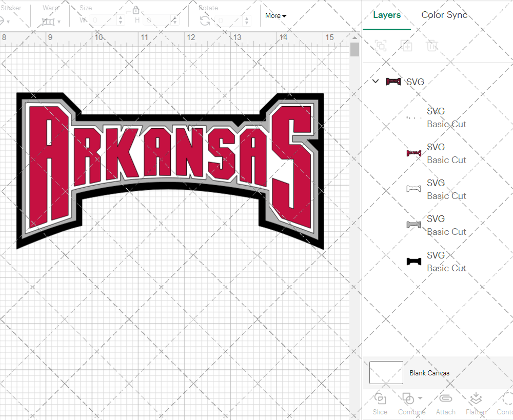
Task: Click the Attach icon
Action: [x=445, y=404]
